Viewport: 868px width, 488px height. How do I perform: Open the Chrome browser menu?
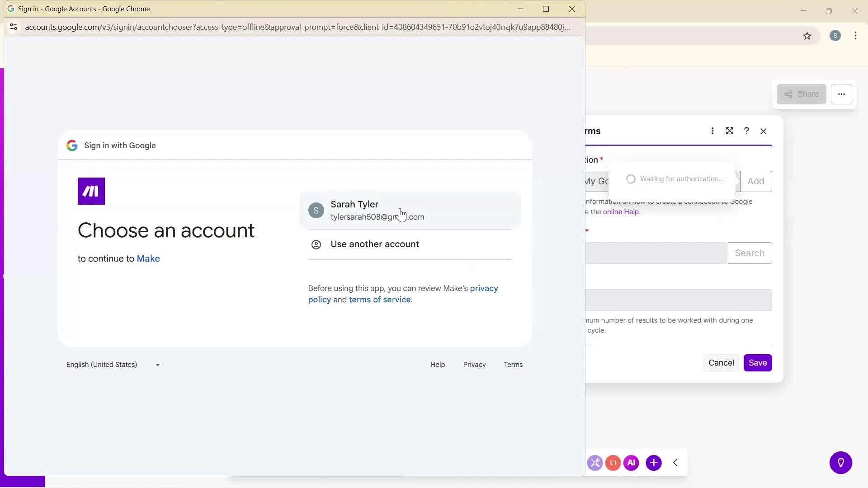point(855,36)
